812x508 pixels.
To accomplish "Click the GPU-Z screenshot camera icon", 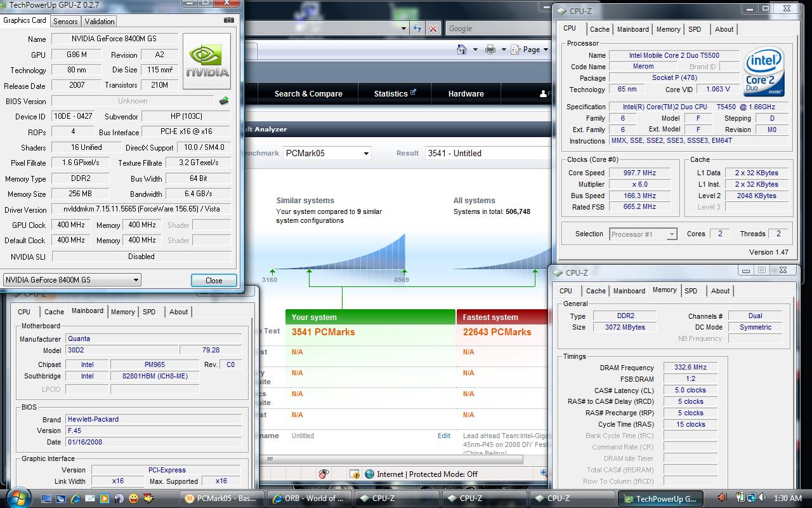I will [x=228, y=20].
